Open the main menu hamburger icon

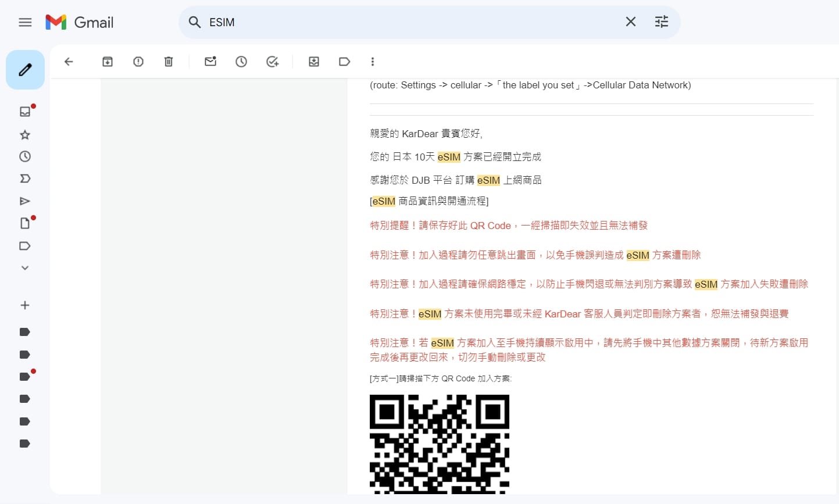(25, 23)
